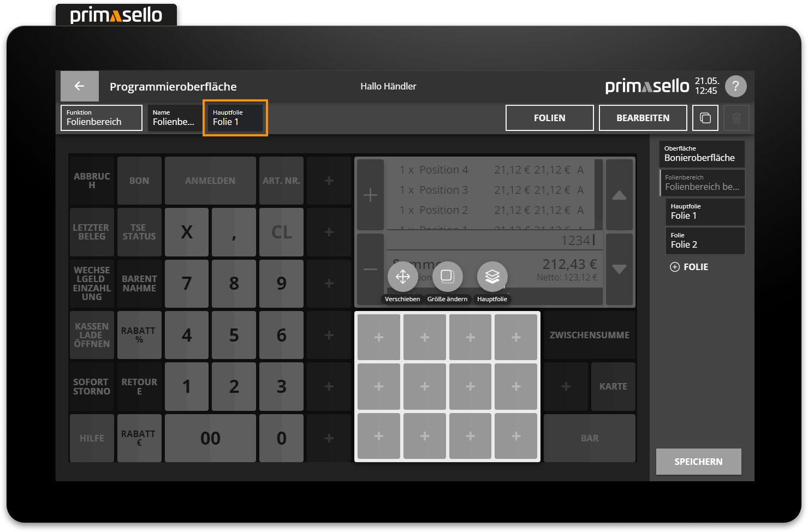Switch to BEARBEITEN mode
Image resolution: width=808 pixels, height=532 pixels.
(643, 118)
